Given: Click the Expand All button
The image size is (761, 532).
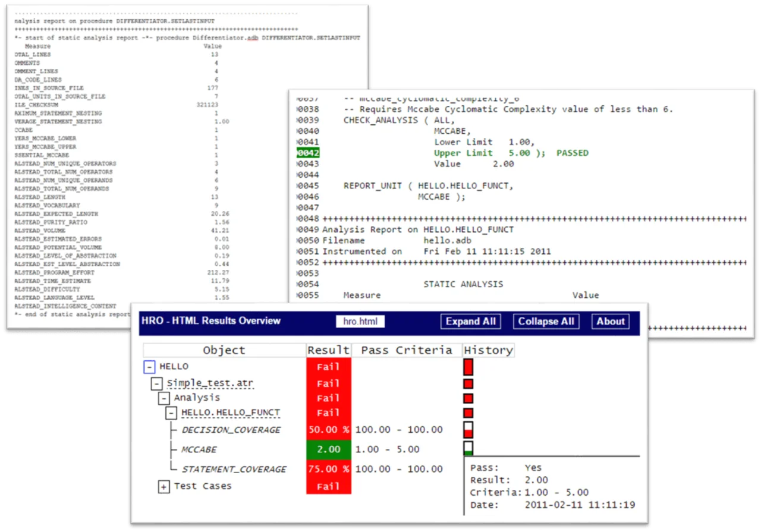Looking at the screenshot, I should point(470,322).
